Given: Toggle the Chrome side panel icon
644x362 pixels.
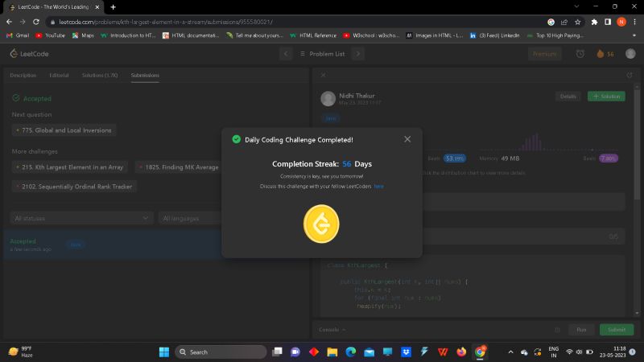Looking at the screenshot, I should tap(608, 22).
